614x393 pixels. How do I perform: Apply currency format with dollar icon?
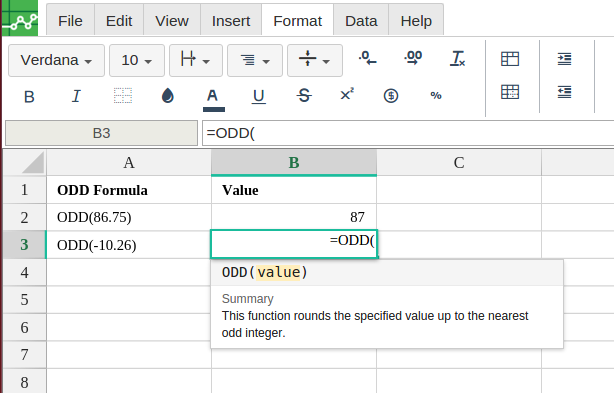click(x=391, y=96)
